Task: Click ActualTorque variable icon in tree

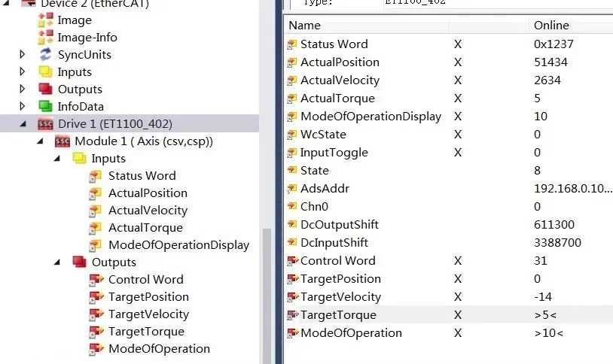Action: coord(95,228)
